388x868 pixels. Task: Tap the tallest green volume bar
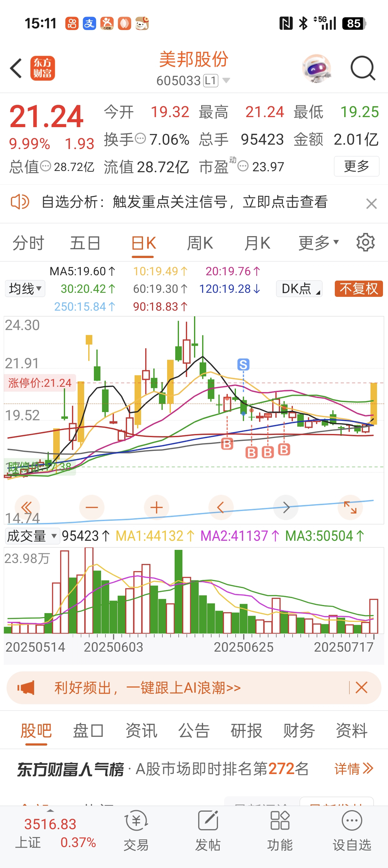(x=178, y=592)
